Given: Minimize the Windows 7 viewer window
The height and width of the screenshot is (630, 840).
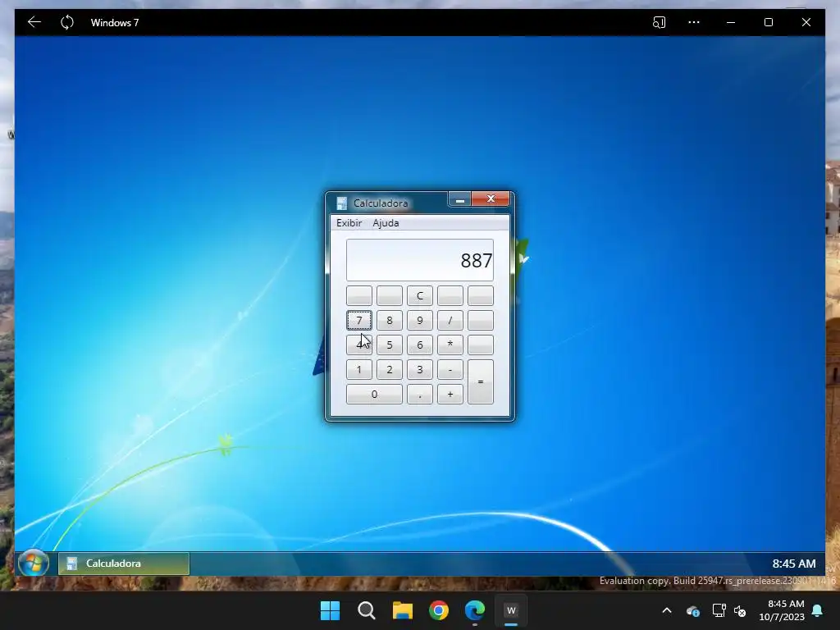Looking at the screenshot, I should point(731,22).
